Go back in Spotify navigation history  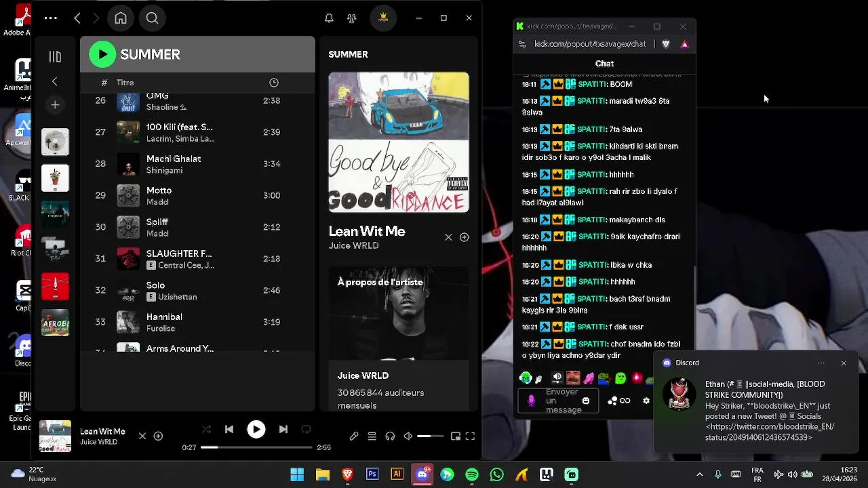coord(77,18)
